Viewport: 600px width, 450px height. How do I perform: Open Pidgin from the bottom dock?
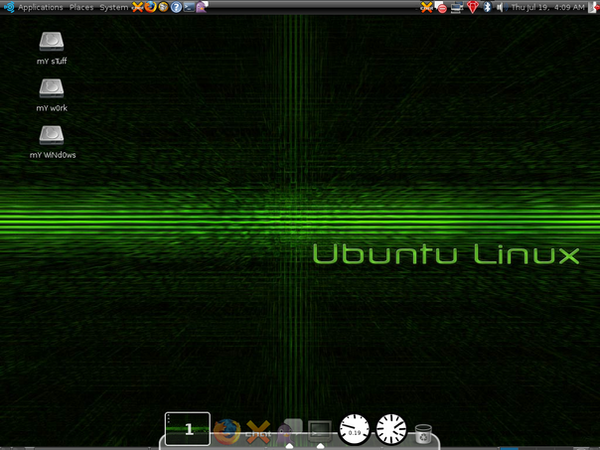(x=289, y=432)
